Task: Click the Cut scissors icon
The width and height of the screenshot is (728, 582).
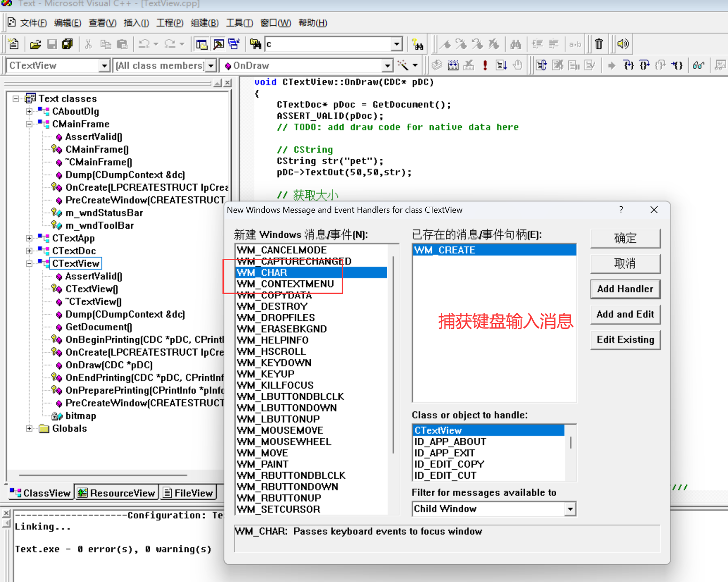Action: (x=88, y=44)
